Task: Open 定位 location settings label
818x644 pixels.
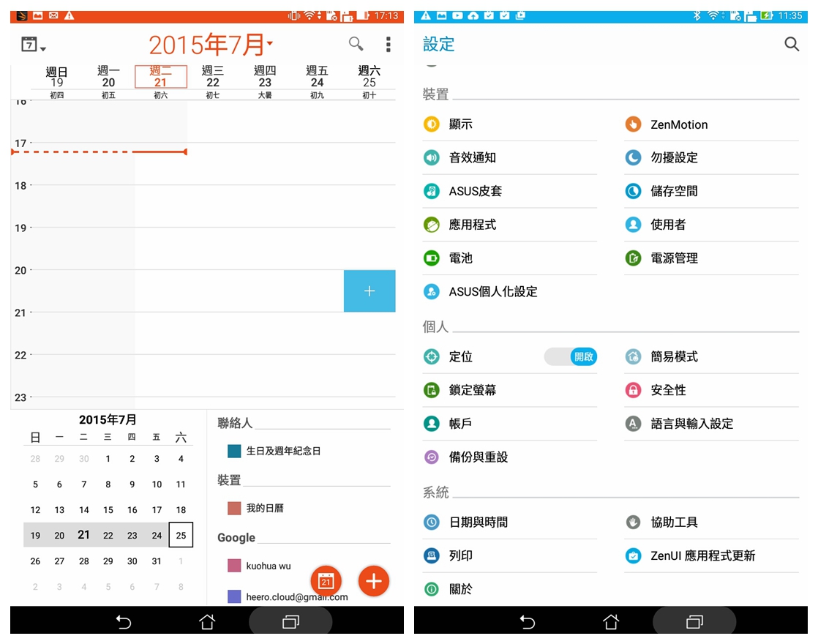Action: click(x=461, y=356)
